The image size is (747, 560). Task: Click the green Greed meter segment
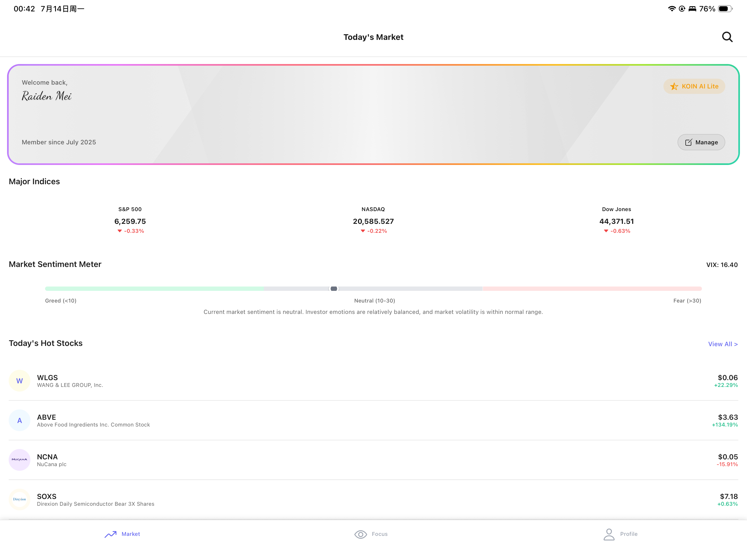pos(154,289)
